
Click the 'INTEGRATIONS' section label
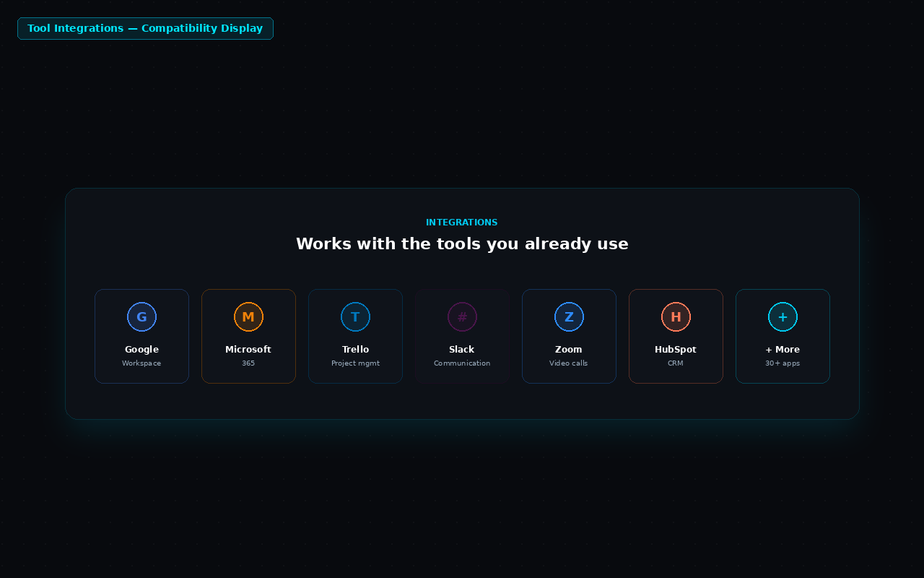pos(462,223)
